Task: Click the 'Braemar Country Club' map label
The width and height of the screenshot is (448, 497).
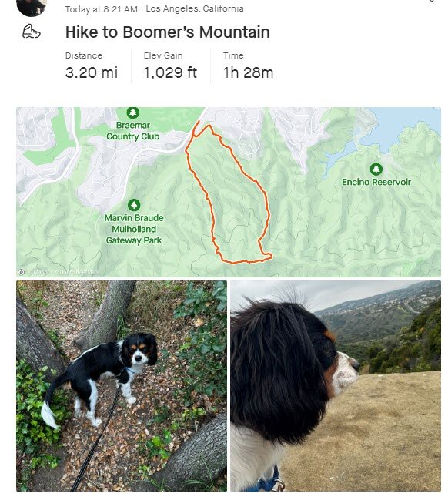Action: (x=133, y=130)
